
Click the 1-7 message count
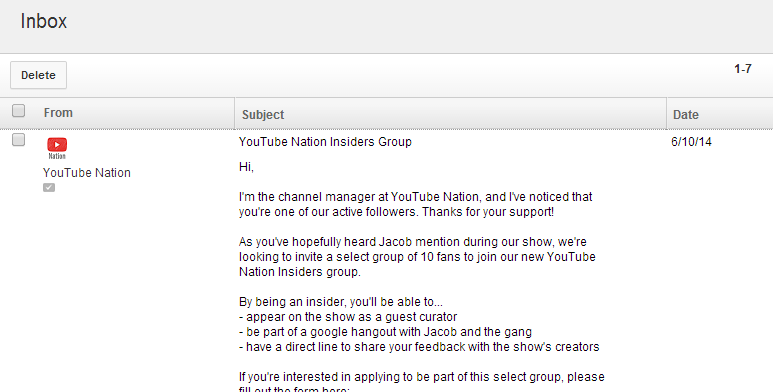(743, 69)
